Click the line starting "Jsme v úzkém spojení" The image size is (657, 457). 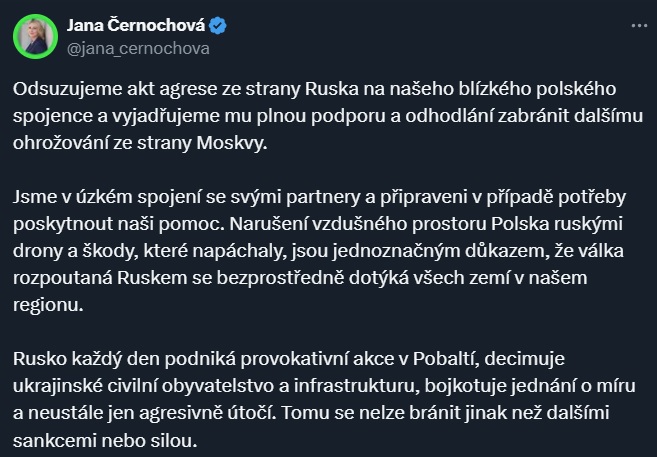(319, 197)
